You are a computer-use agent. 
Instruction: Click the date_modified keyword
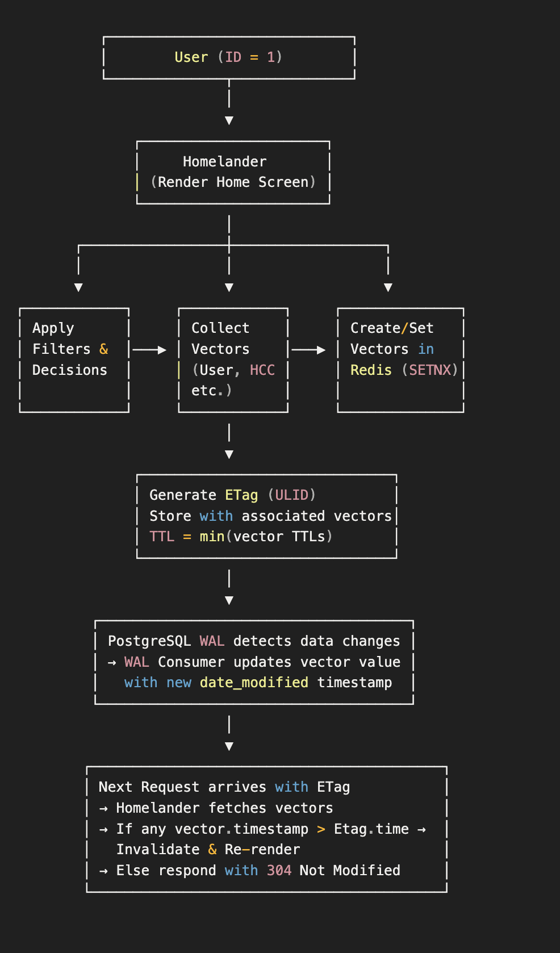click(x=254, y=683)
